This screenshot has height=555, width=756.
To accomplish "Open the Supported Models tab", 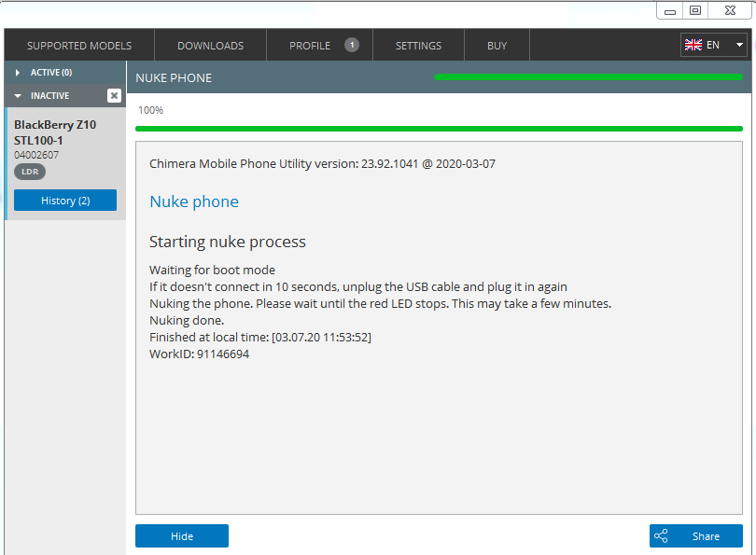I will click(x=79, y=46).
